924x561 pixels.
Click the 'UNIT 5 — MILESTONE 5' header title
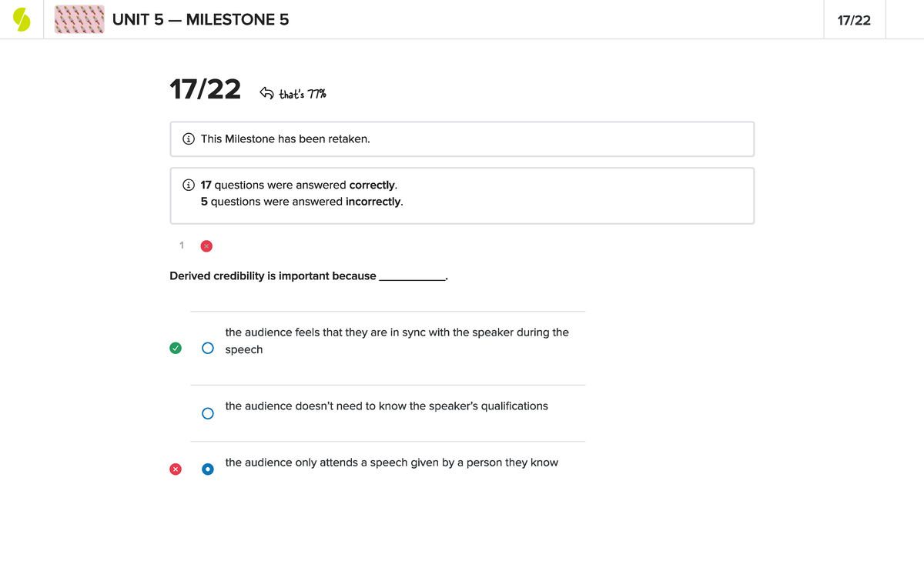point(200,20)
